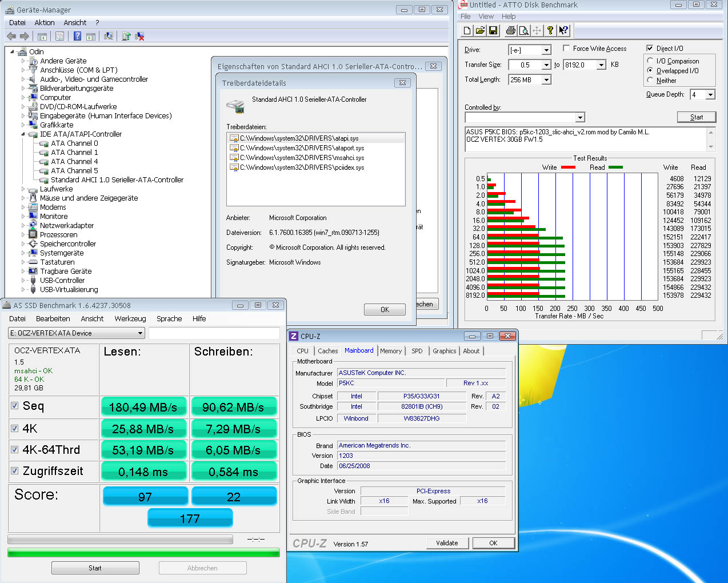Select the Neither radio button
This screenshot has height=583, width=728.
pos(650,80)
